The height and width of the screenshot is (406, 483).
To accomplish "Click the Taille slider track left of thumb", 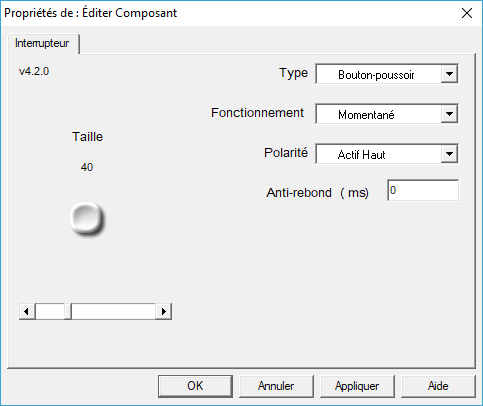I will point(50,311).
